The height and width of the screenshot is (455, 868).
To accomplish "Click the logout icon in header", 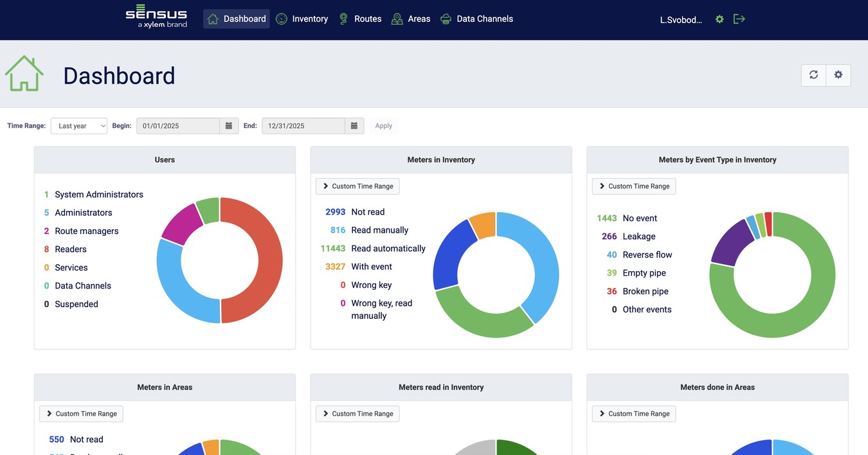I will pos(739,19).
